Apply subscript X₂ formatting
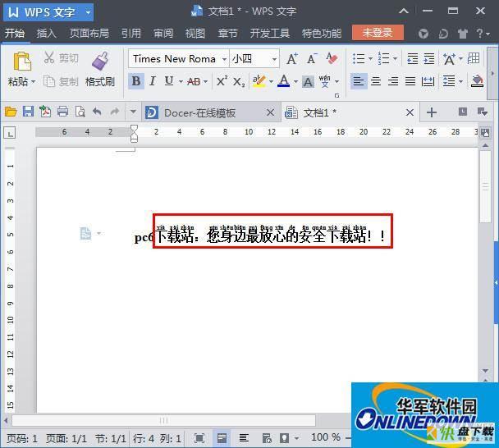This screenshot has width=499, height=448. click(x=239, y=82)
